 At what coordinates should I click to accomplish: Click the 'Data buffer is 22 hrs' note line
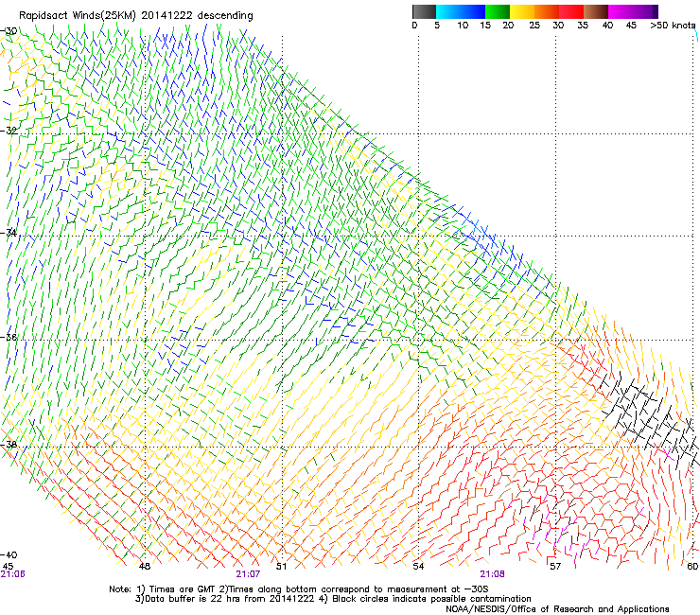click(x=333, y=599)
